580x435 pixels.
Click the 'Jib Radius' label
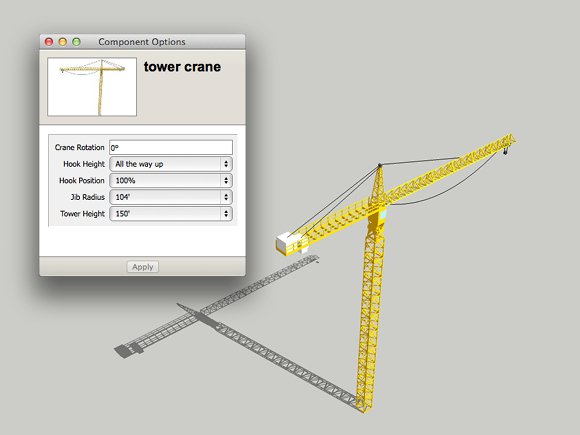click(88, 197)
